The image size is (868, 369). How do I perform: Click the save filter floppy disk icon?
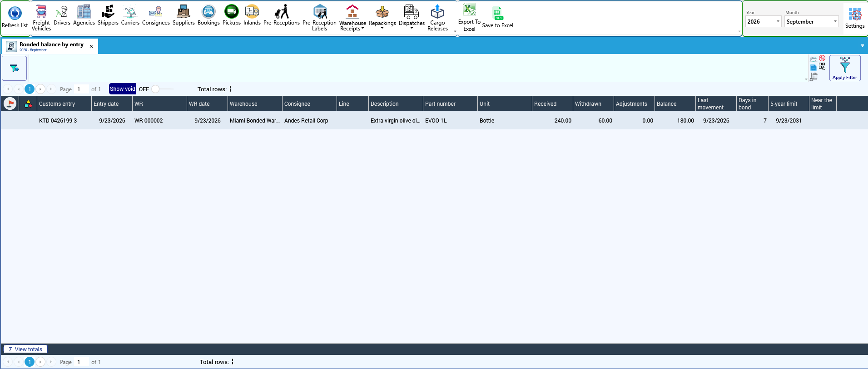(813, 68)
